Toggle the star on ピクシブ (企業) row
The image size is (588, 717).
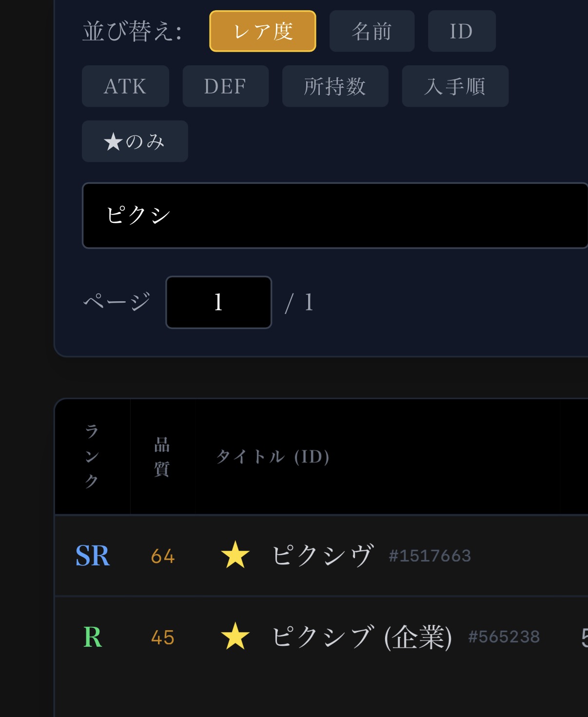click(235, 637)
